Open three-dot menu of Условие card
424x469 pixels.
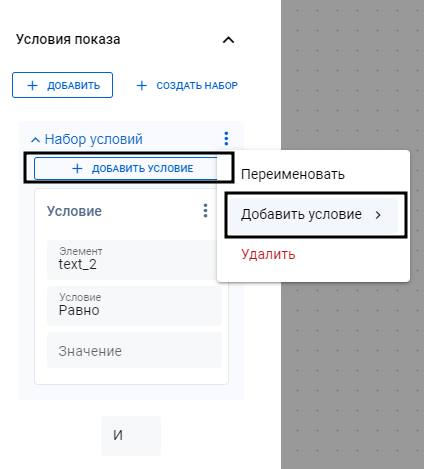pyautogui.click(x=205, y=211)
